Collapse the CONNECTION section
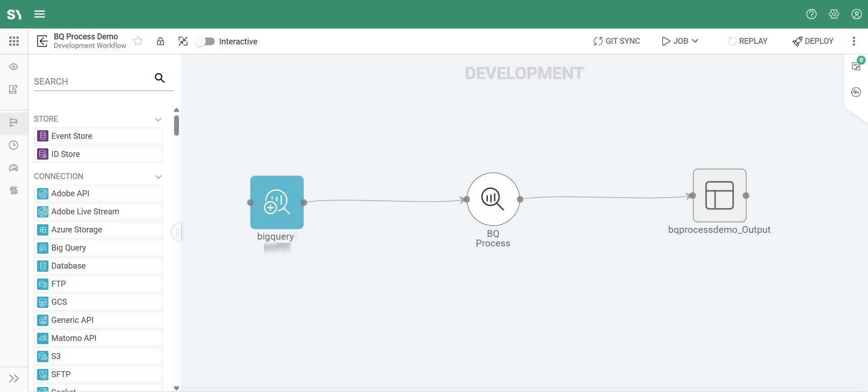Viewport: 868px width, 392px height. [x=158, y=177]
